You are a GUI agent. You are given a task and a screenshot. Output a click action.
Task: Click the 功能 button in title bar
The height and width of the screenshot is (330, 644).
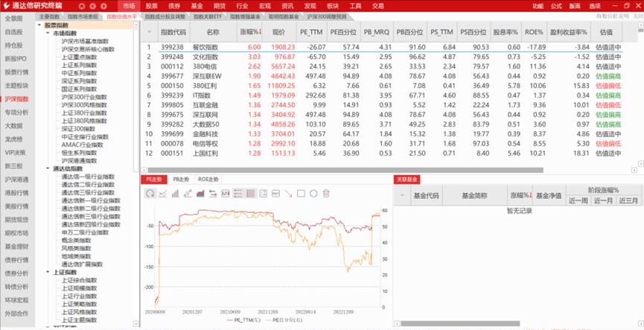pos(538,6)
